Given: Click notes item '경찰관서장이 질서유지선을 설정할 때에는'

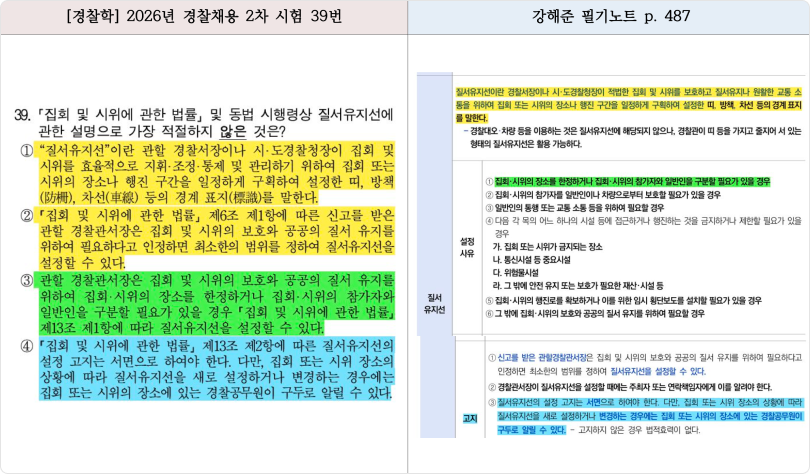Looking at the screenshot, I should [x=634, y=387].
